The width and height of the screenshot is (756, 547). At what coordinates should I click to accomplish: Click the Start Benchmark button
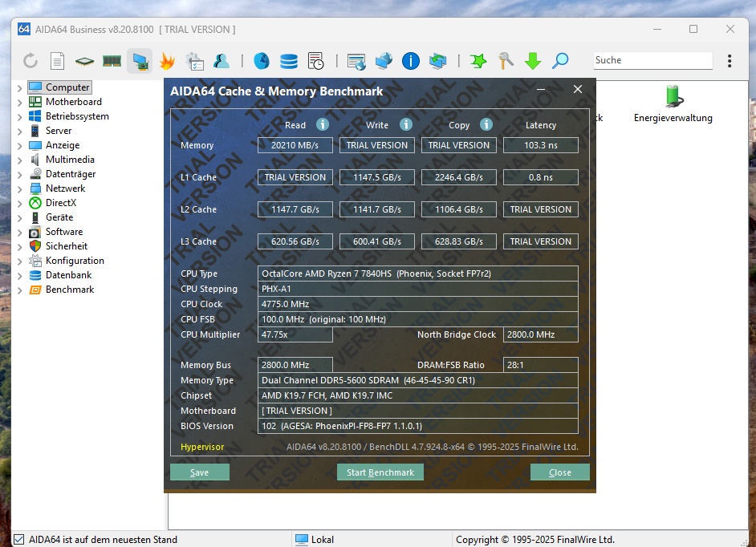tap(380, 472)
